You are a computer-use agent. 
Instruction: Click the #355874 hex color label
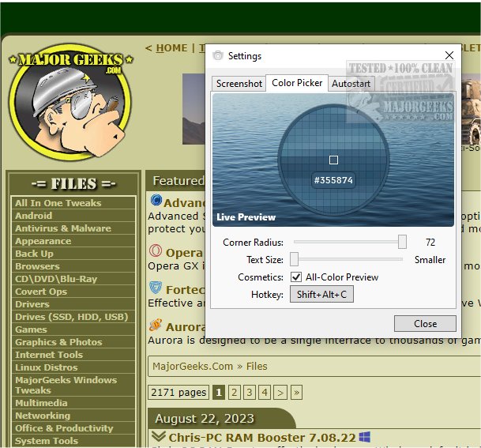tap(333, 180)
